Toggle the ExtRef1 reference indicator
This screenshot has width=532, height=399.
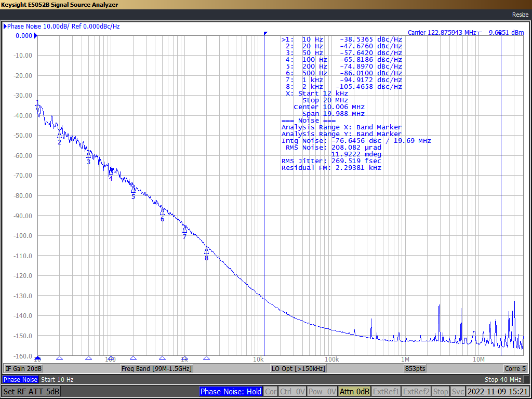click(386, 391)
